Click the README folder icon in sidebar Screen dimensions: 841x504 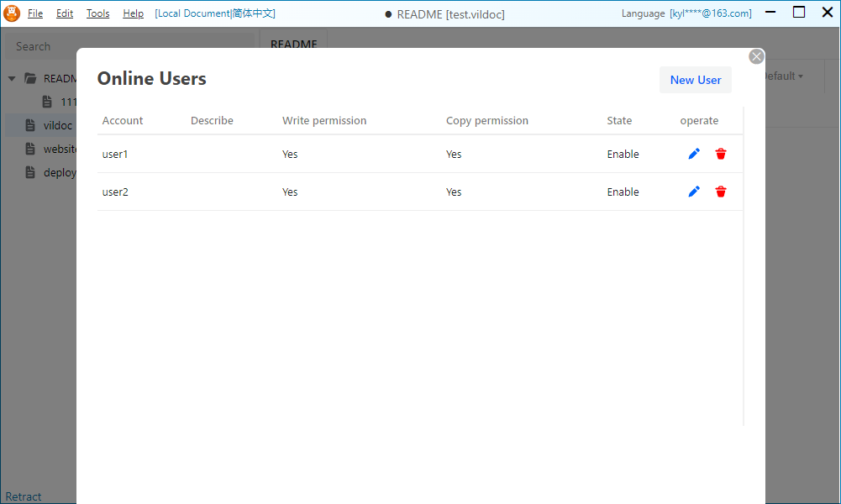[x=31, y=78]
